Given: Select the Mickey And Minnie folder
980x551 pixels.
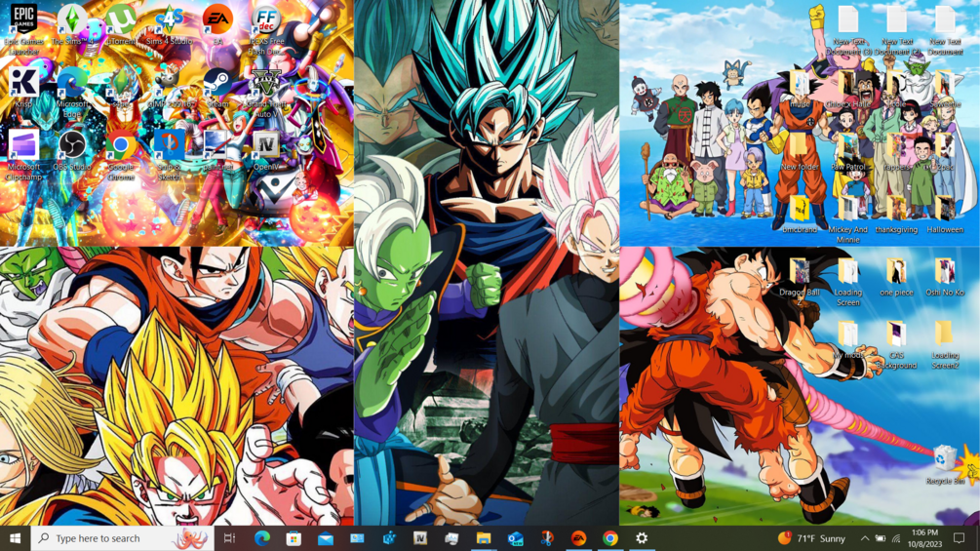Looking at the screenshot, I should pos(848,218).
